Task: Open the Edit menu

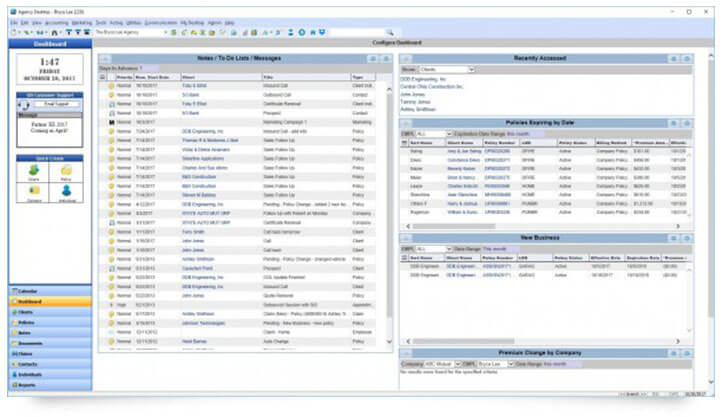Action: [25, 23]
